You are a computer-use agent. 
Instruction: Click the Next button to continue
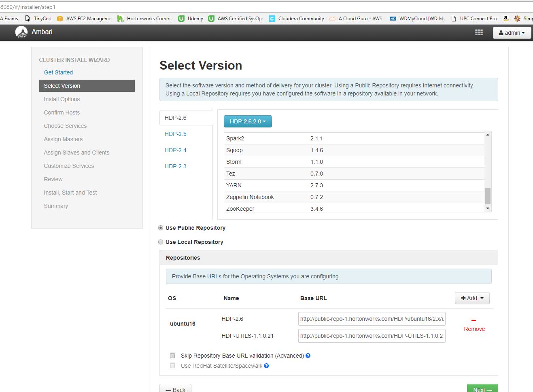(x=482, y=388)
